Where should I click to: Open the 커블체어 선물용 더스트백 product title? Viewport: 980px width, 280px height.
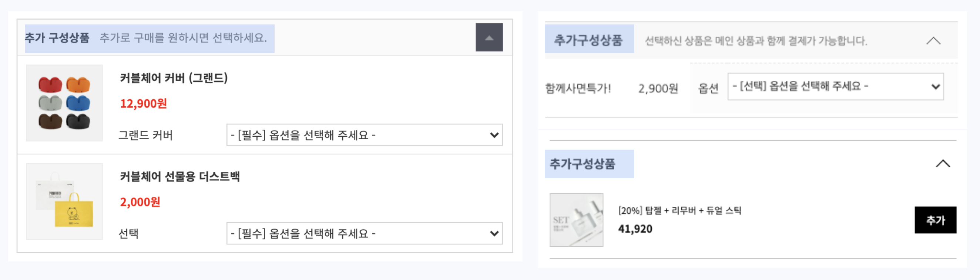point(179,176)
